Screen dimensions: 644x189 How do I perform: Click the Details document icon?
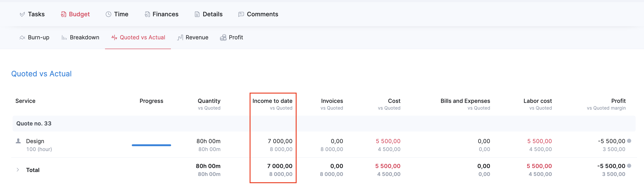coord(197,14)
